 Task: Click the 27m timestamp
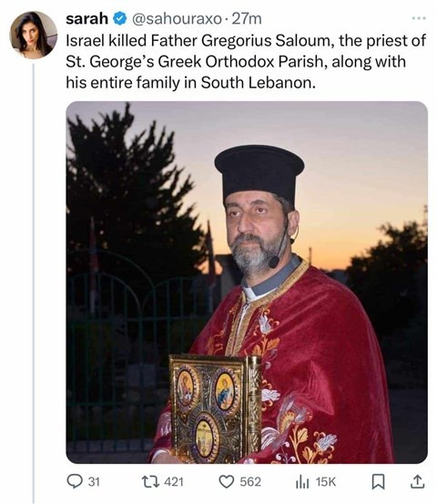click(247, 19)
